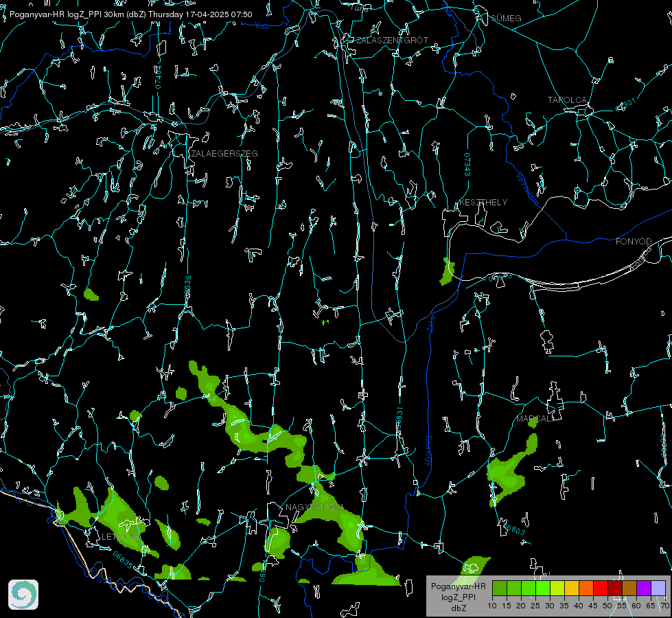Click the 07404 road number label
The width and height of the screenshot is (672, 618).
(x=158, y=77)
